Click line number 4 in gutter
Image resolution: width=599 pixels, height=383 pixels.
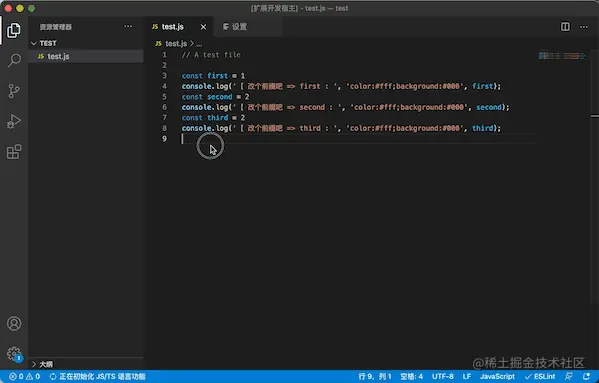click(x=165, y=86)
